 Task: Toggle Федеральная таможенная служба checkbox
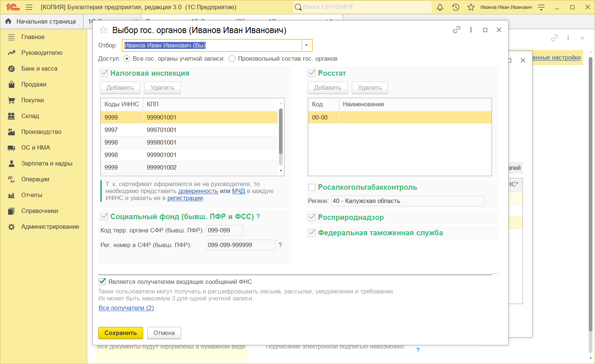click(x=312, y=233)
